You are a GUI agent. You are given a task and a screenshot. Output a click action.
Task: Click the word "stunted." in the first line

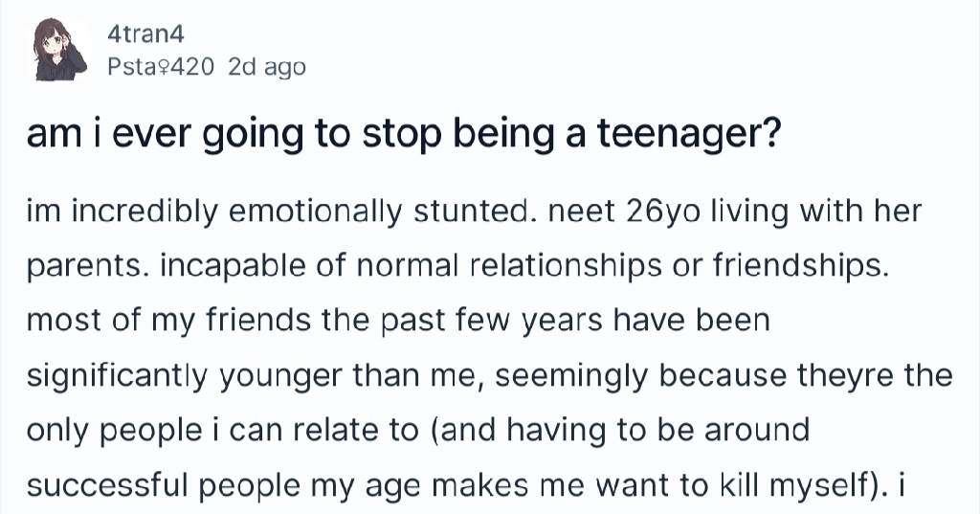pos(503,211)
